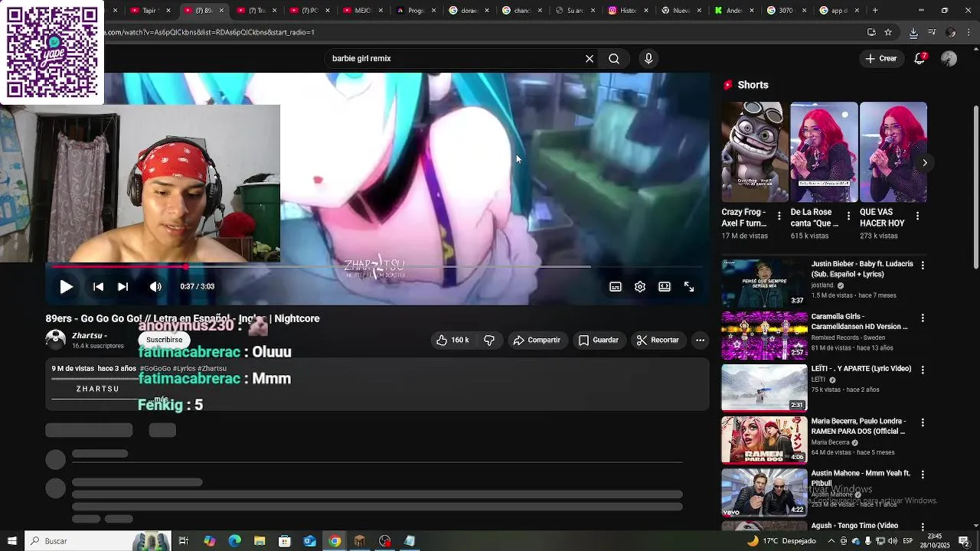
Task: Start voice search with microphone icon
Action: [x=648, y=58]
